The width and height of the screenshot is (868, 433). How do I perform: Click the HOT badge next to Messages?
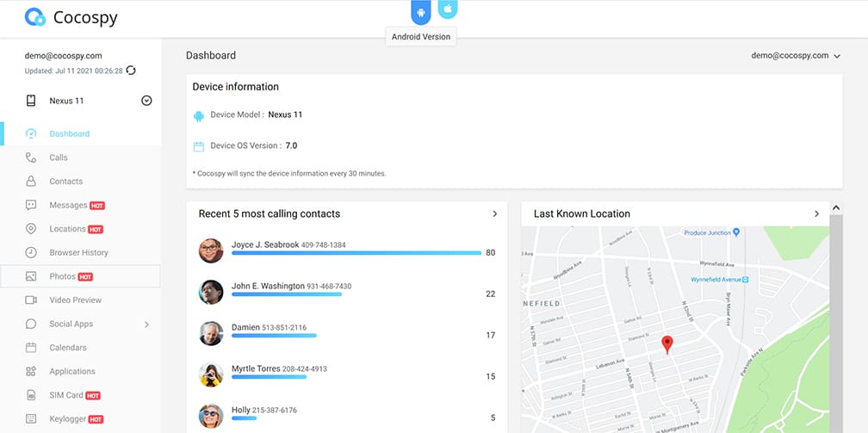(x=97, y=206)
